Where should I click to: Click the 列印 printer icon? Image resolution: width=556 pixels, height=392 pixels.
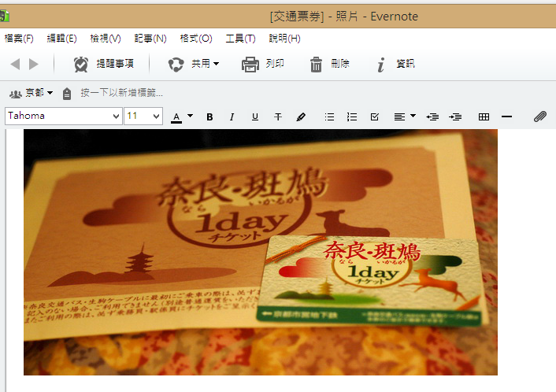[250, 65]
